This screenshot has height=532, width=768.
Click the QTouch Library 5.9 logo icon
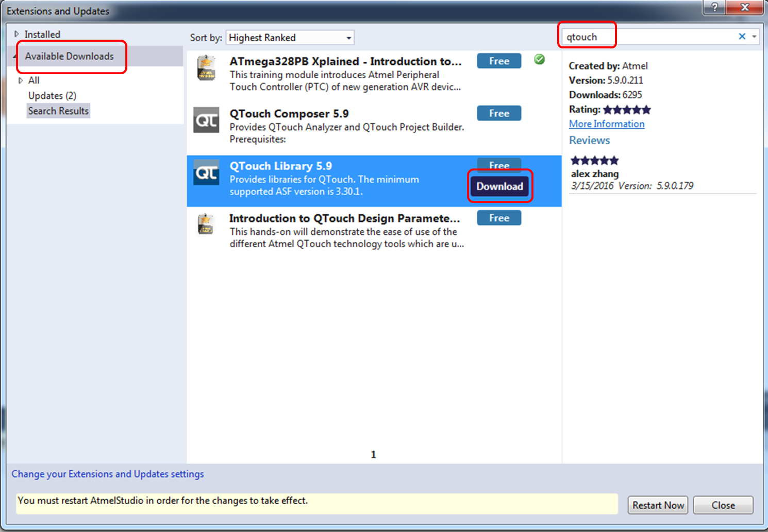[206, 173]
